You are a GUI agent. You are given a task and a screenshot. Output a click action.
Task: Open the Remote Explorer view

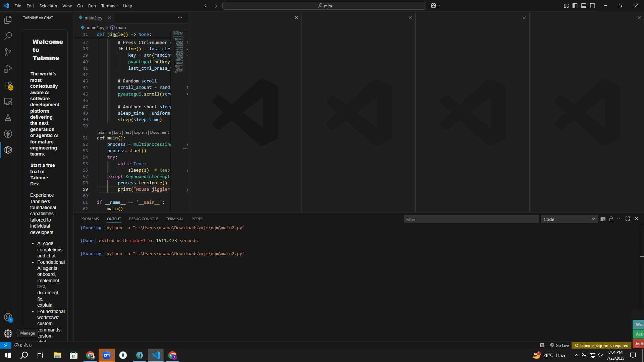[8, 101]
